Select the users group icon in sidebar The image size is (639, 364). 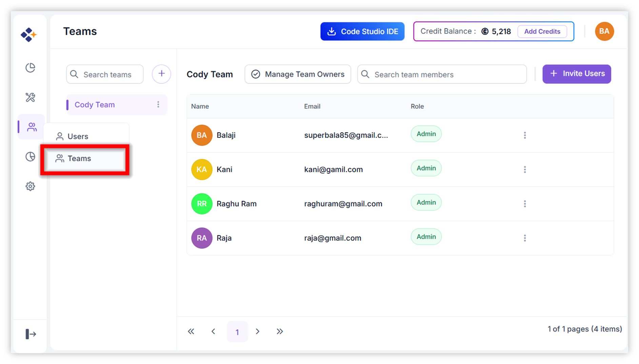(x=32, y=127)
